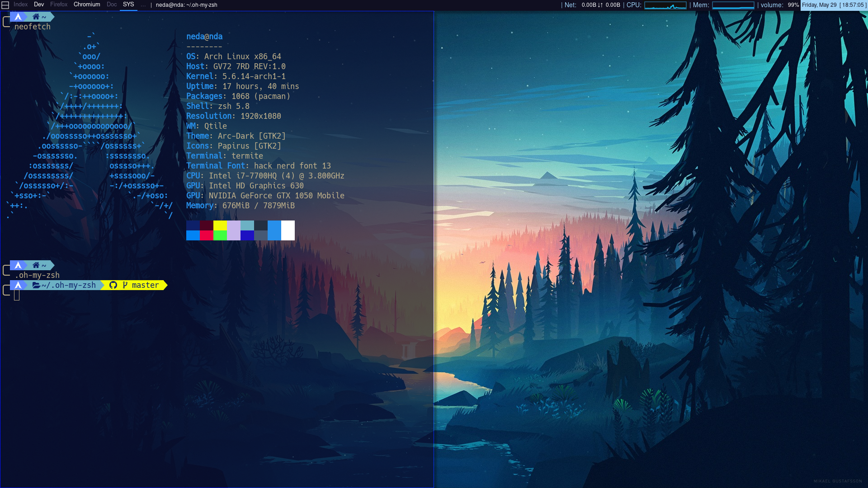Click the active SYS workspace label

point(128,5)
